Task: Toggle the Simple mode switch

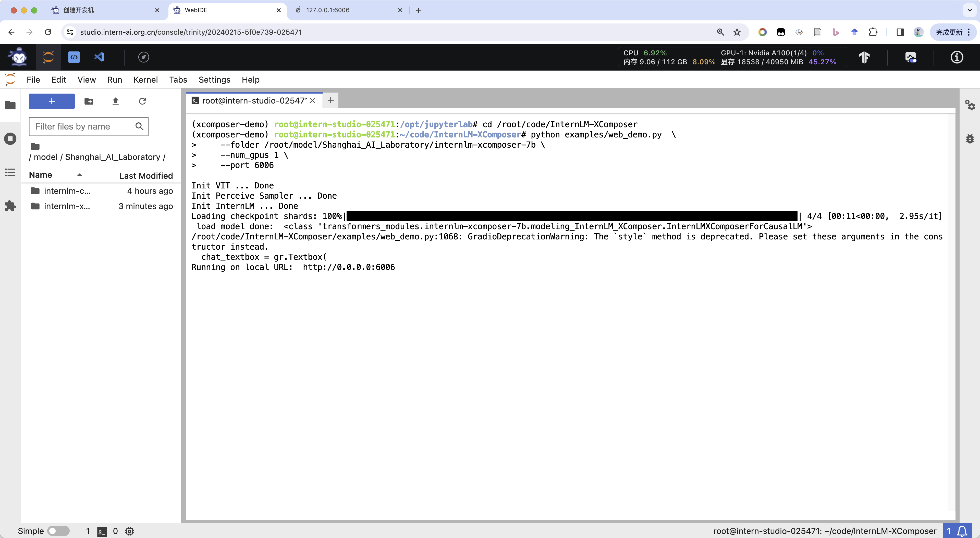Action: tap(58, 531)
